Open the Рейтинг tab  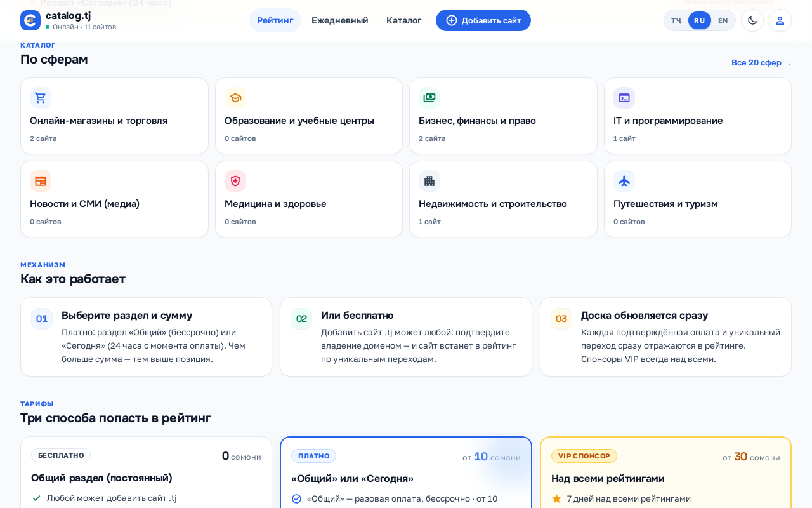[x=275, y=20]
